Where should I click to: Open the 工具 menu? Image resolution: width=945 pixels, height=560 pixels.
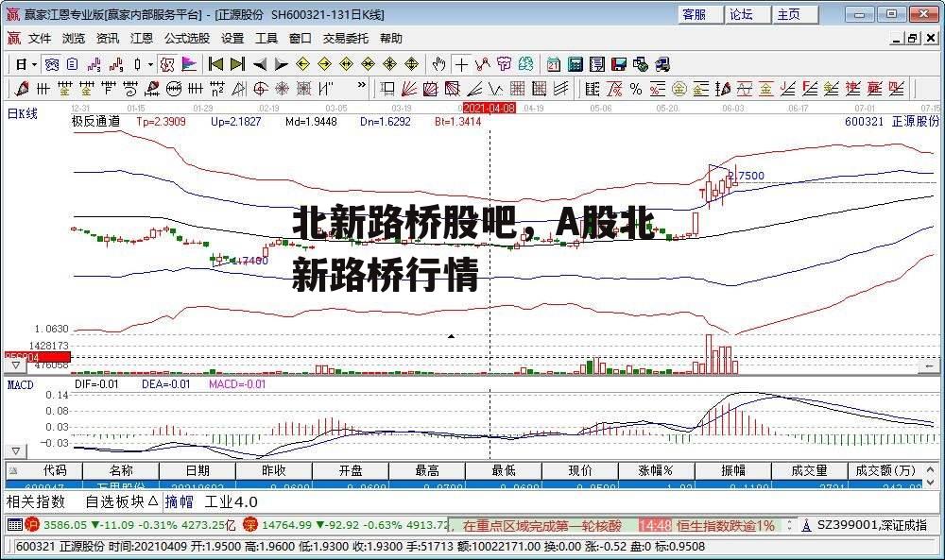[266, 39]
